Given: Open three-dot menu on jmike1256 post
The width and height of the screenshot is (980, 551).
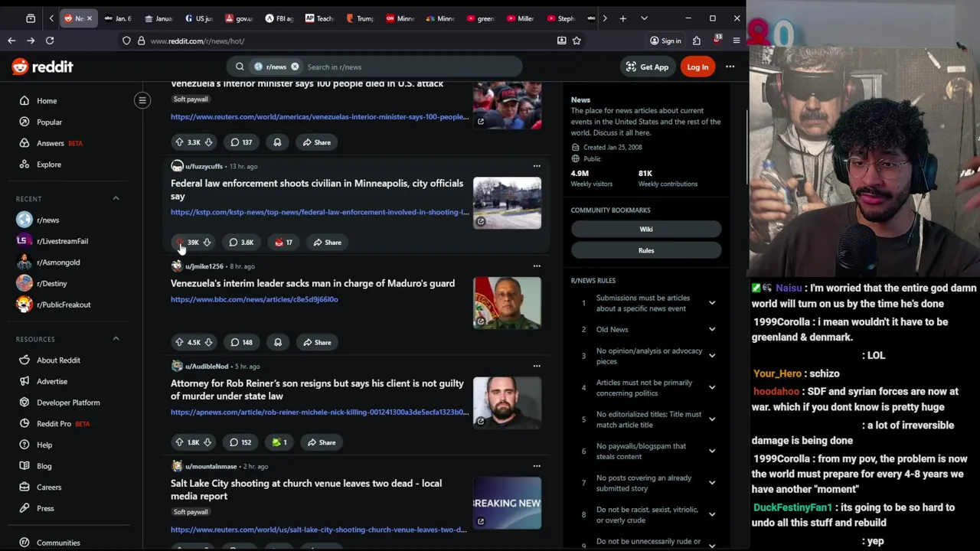Looking at the screenshot, I should click(x=537, y=266).
